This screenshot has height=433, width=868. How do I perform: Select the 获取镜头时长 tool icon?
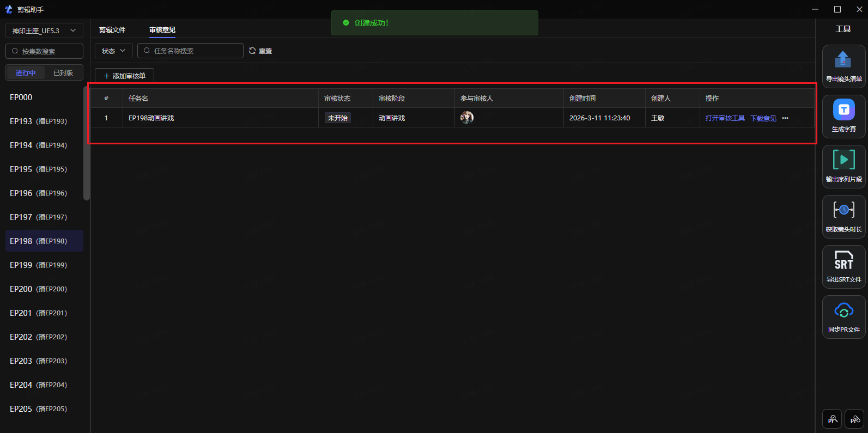tap(843, 217)
